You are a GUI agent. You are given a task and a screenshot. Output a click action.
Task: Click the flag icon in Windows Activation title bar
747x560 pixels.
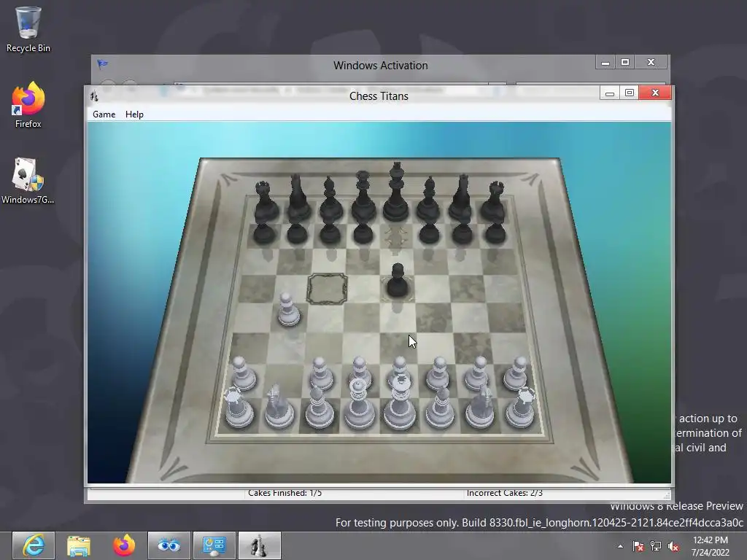(102, 64)
